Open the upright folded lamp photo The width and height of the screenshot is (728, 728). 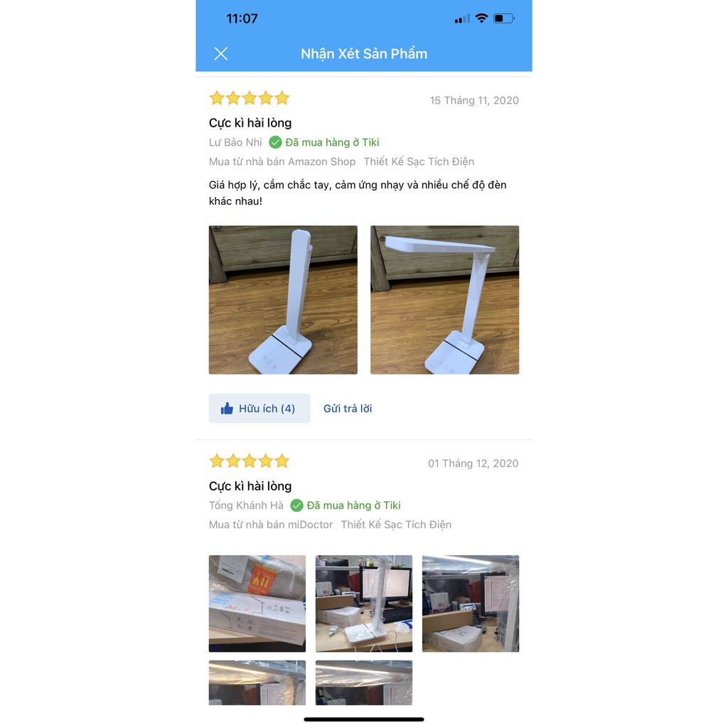[x=283, y=300]
